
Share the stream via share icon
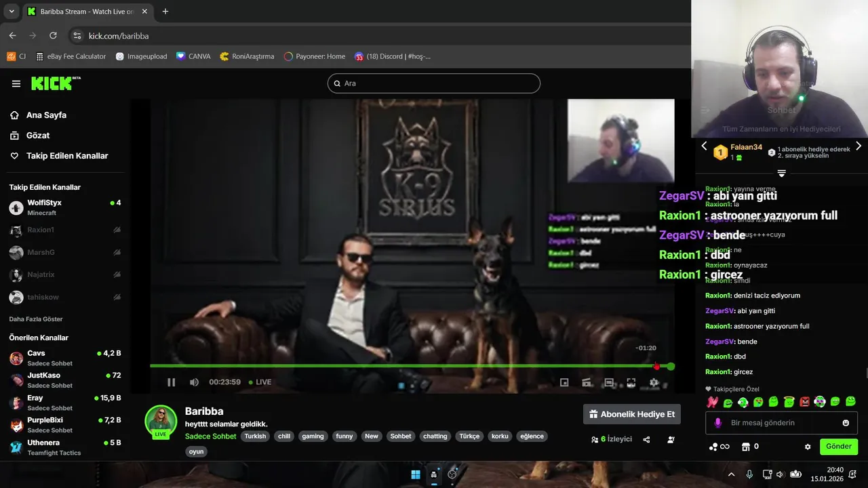646,439
